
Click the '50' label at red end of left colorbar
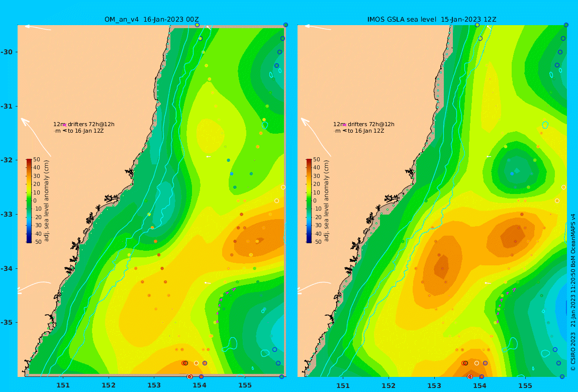(x=37, y=159)
